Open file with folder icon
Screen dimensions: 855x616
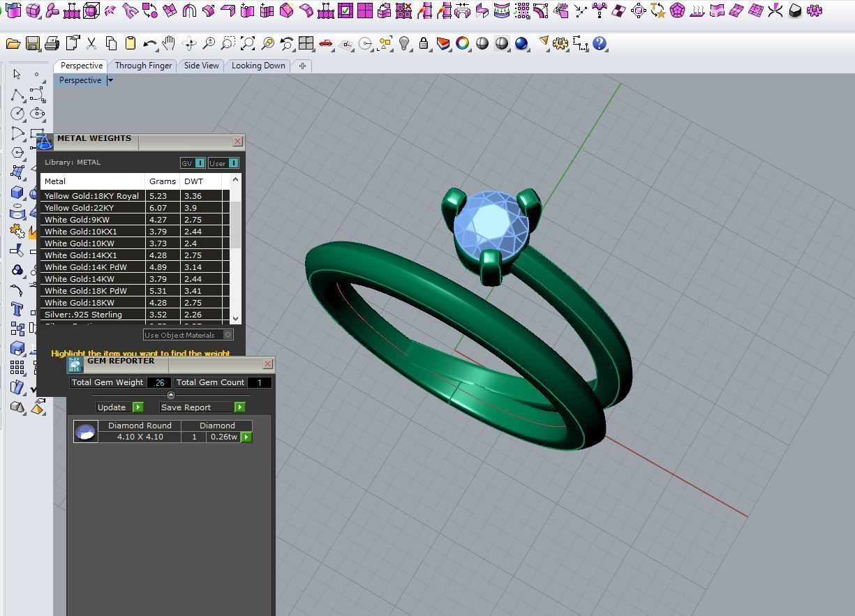[x=13, y=44]
